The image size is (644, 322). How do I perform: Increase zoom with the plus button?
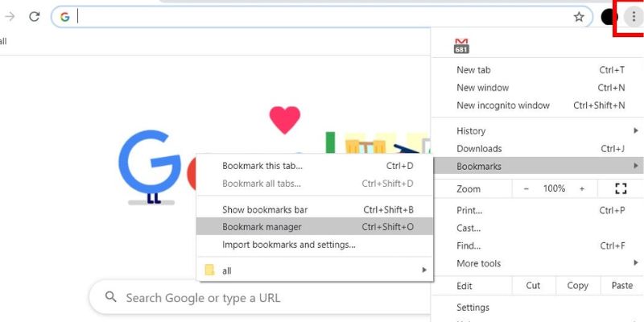click(581, 188)
